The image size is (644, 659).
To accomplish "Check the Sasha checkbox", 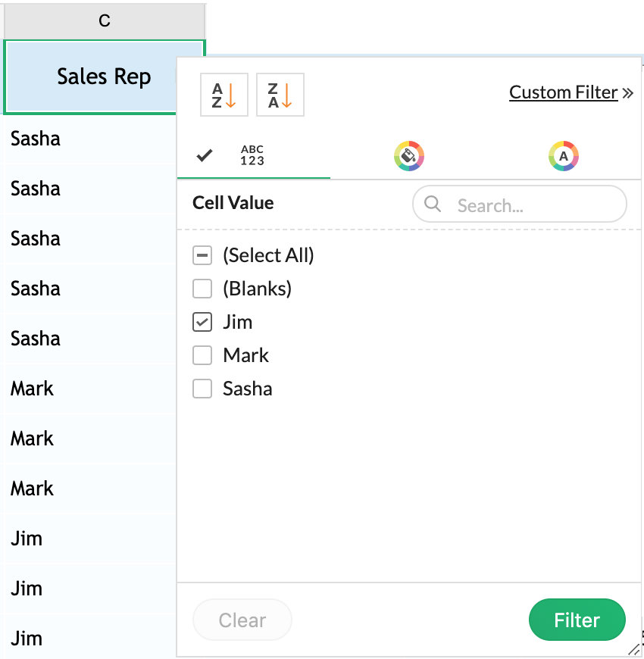I will coord(202,389).
